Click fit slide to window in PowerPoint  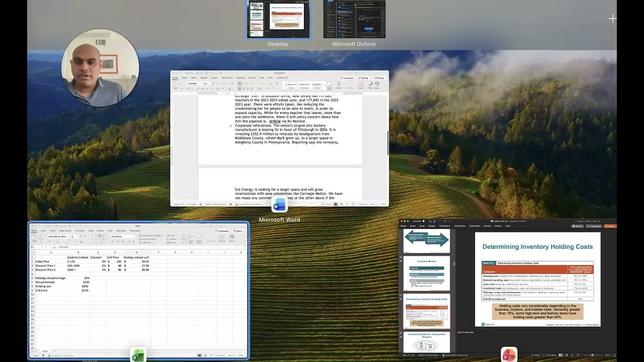coord(614,355)
